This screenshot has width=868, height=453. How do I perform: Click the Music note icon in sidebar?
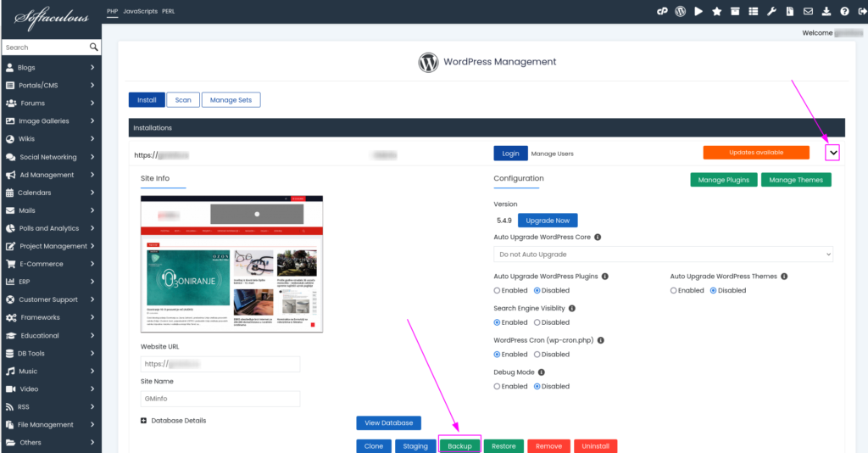10,371
